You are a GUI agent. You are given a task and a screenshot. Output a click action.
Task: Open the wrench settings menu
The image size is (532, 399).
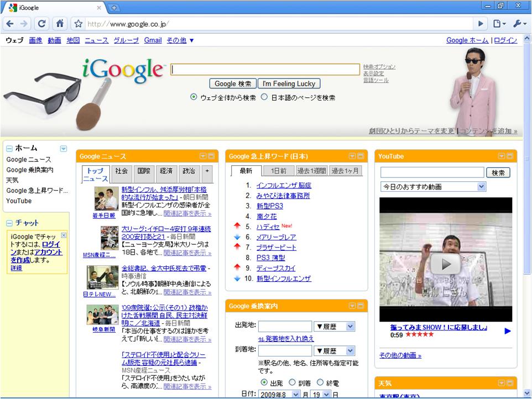[x=518, y=24]
